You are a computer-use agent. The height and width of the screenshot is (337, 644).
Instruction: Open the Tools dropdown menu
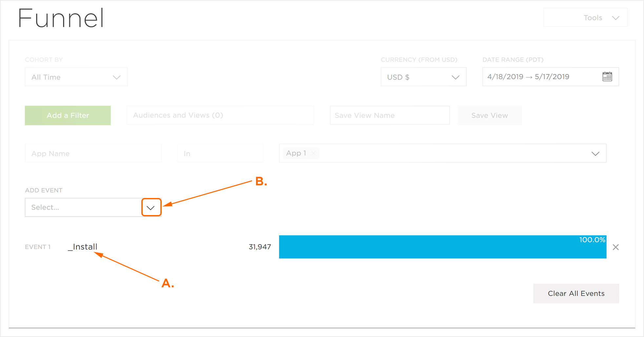coord(585,18)
